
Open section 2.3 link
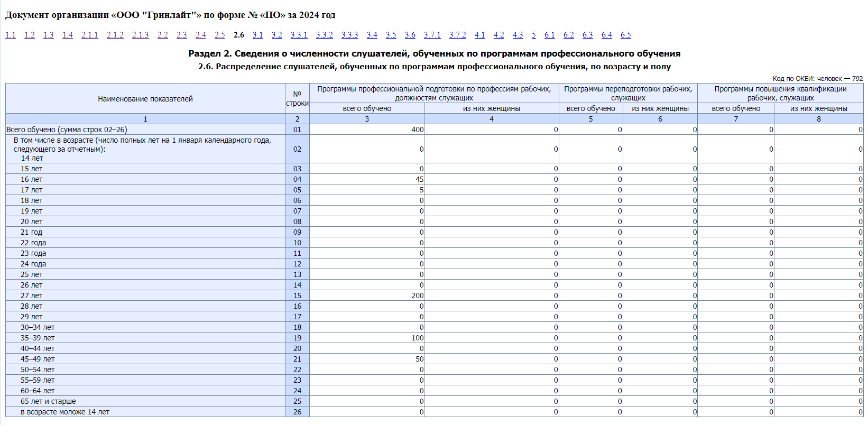[x=182, y=35]
